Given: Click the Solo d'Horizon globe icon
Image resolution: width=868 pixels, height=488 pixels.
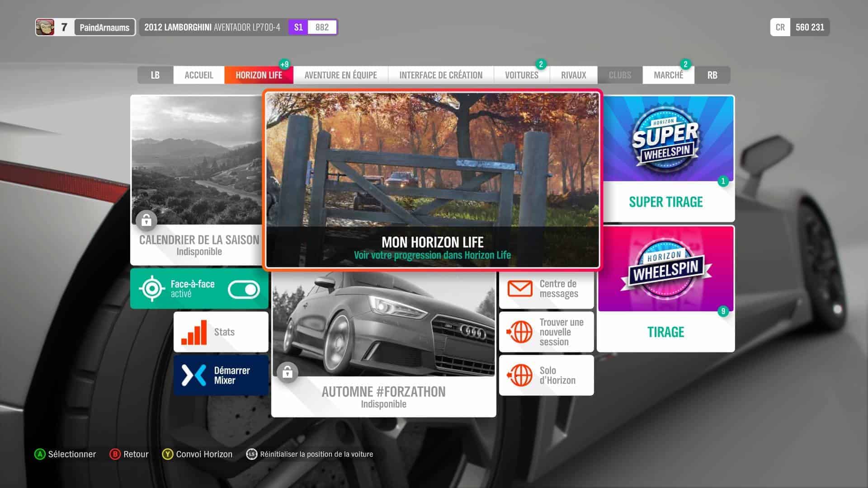Looking at the screenshot, I should (520, 375).
